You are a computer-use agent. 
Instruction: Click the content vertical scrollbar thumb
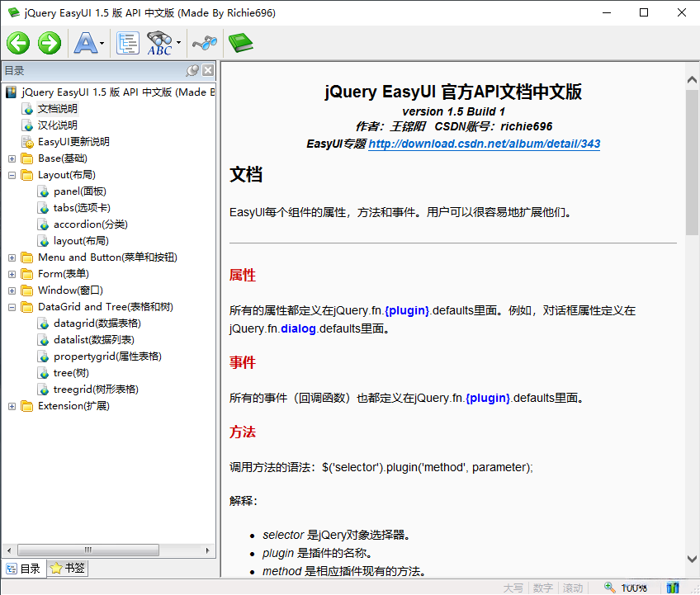click(x=692, y=163)
